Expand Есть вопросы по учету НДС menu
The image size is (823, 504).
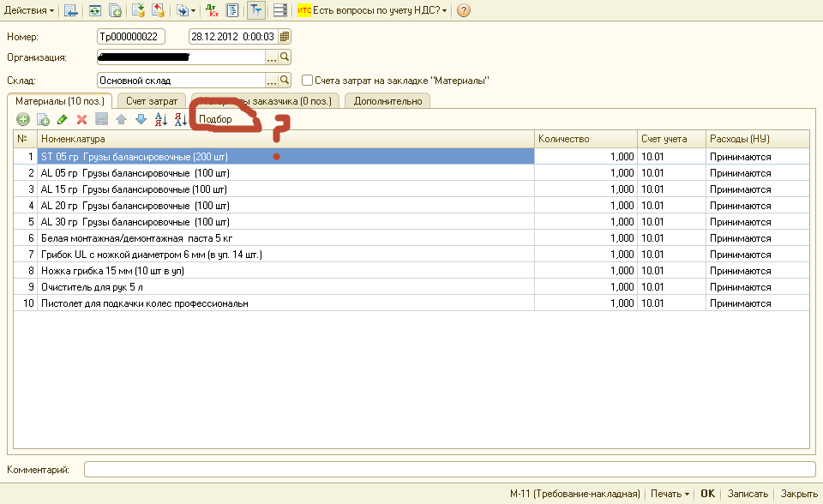(373, 10)
